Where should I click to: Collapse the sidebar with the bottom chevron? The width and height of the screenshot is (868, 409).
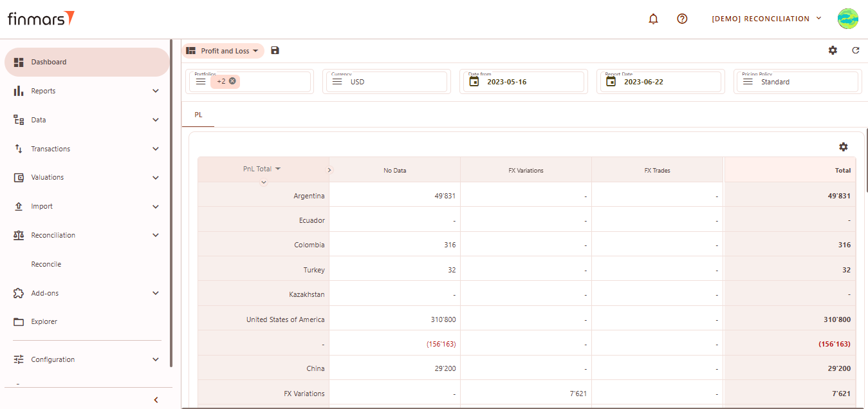click(x=156, y=400)
